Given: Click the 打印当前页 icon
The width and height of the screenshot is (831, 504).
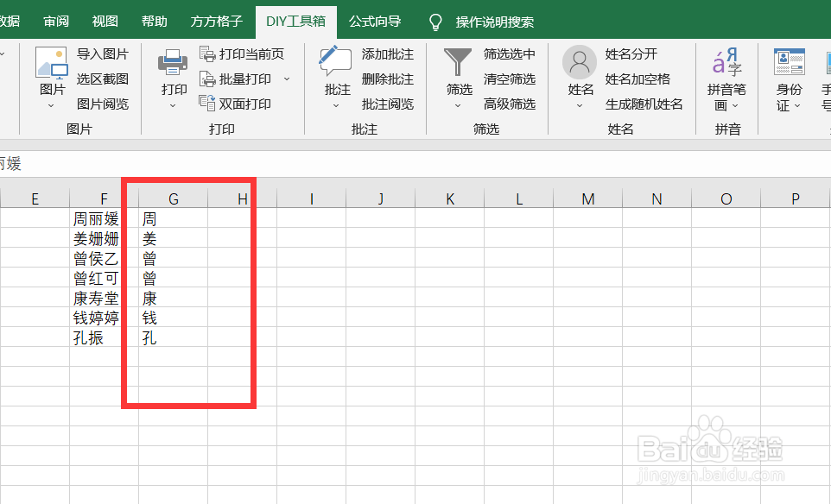Looking at the screenshot, I should tap(206, 54).
